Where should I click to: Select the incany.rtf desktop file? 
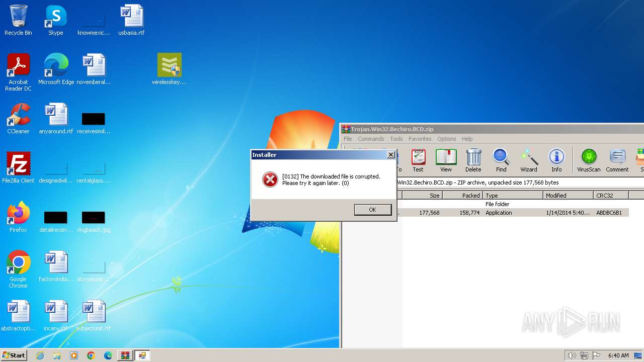[x=56, y=316]
